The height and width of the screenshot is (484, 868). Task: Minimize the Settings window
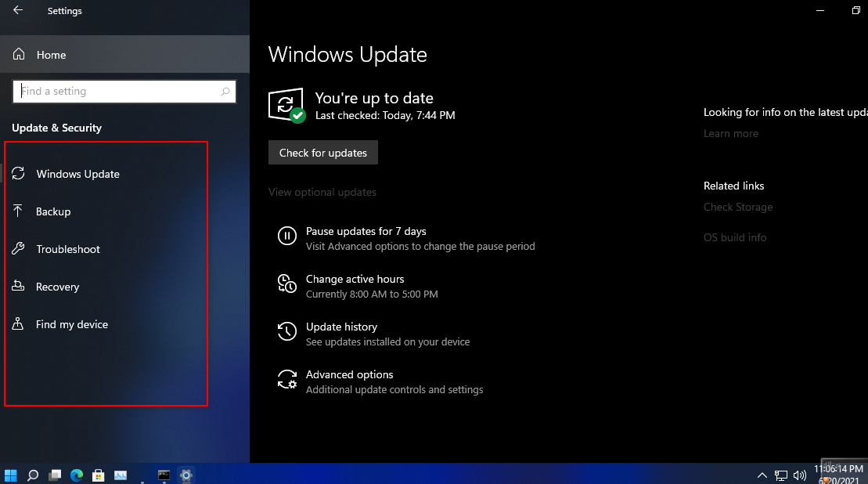pyautogui.click(x=820, y=10)
